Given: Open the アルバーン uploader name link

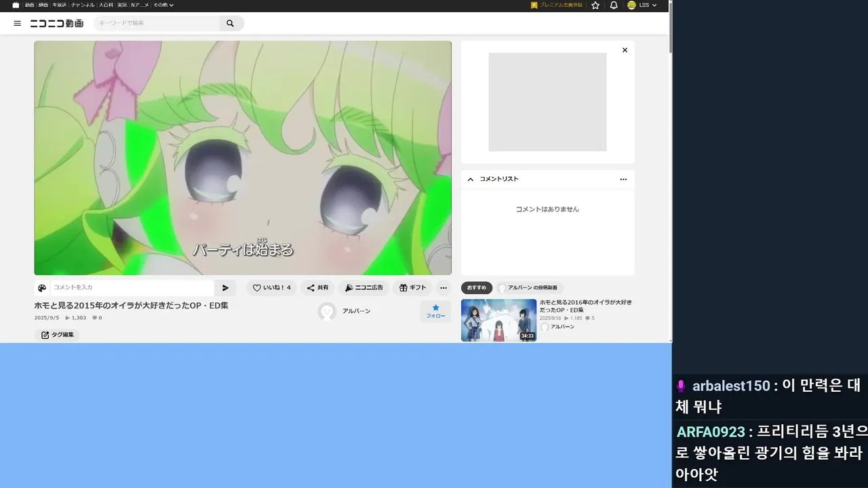Looking at the screenshot, I should point(357,311).
